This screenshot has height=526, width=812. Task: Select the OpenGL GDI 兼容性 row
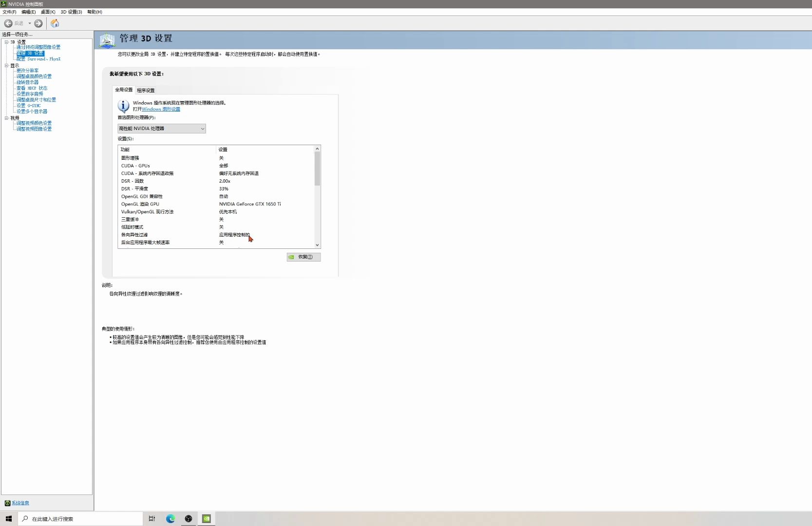click(216, 197)
